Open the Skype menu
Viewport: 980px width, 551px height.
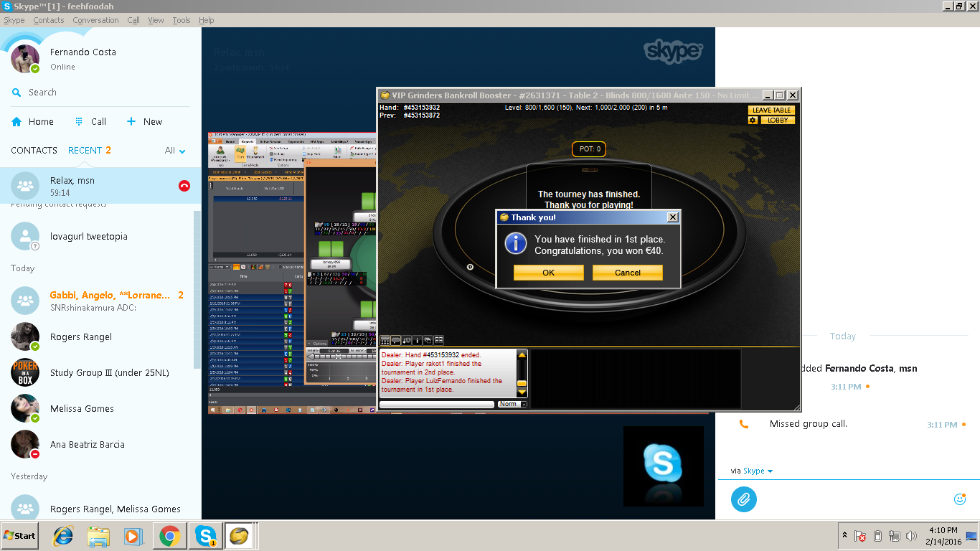[x=14, y=20]
